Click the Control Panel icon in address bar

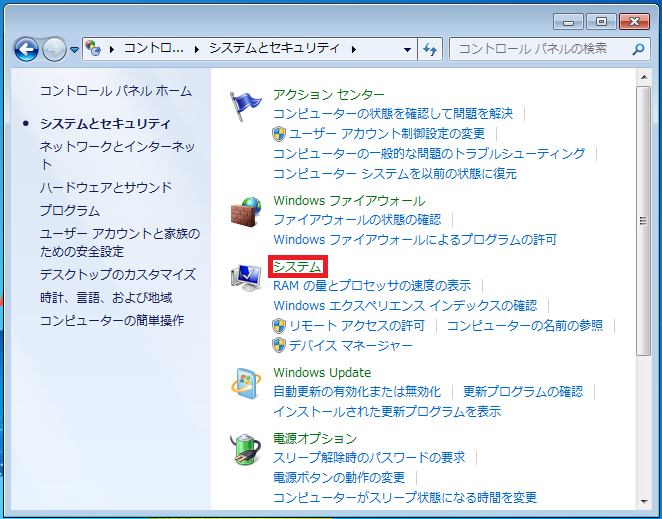[93, 49]
